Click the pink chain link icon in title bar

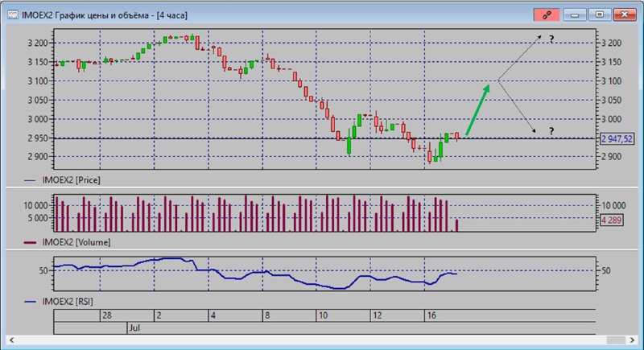[x=547, y=15]
